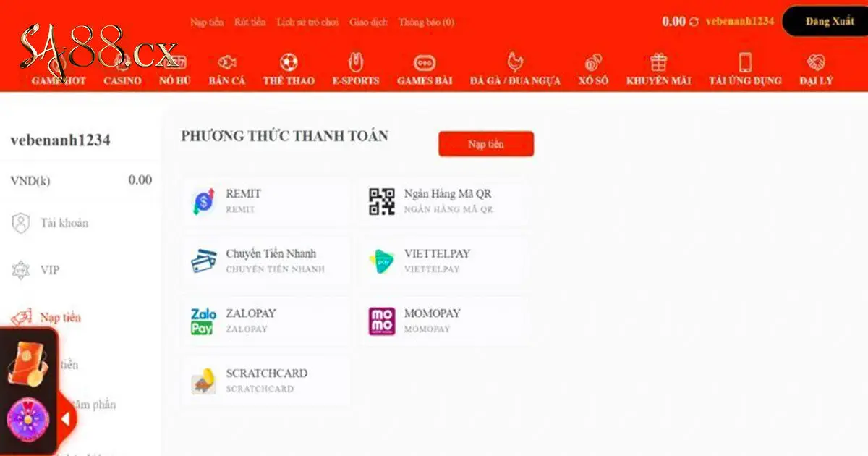Screen dimensions: 868x456
Task: Click the red Nạp tiền button
Action: click(x=486, y=144)
